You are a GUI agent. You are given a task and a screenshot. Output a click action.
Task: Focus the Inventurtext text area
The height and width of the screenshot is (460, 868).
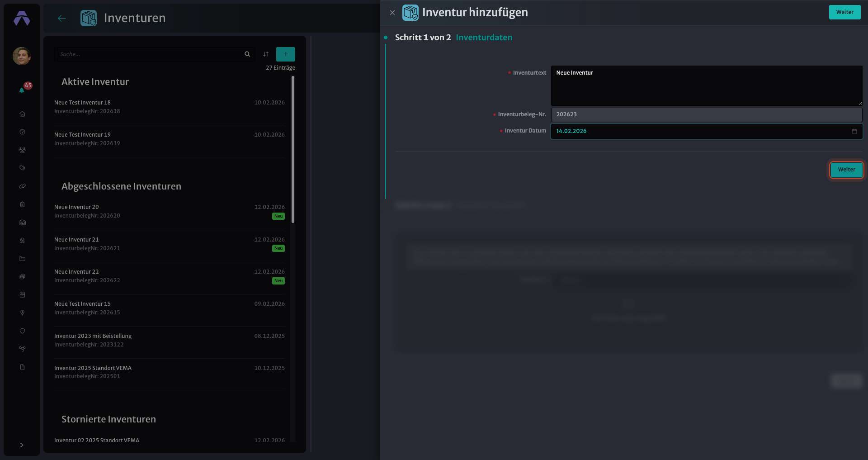click(x=707, y=86)
